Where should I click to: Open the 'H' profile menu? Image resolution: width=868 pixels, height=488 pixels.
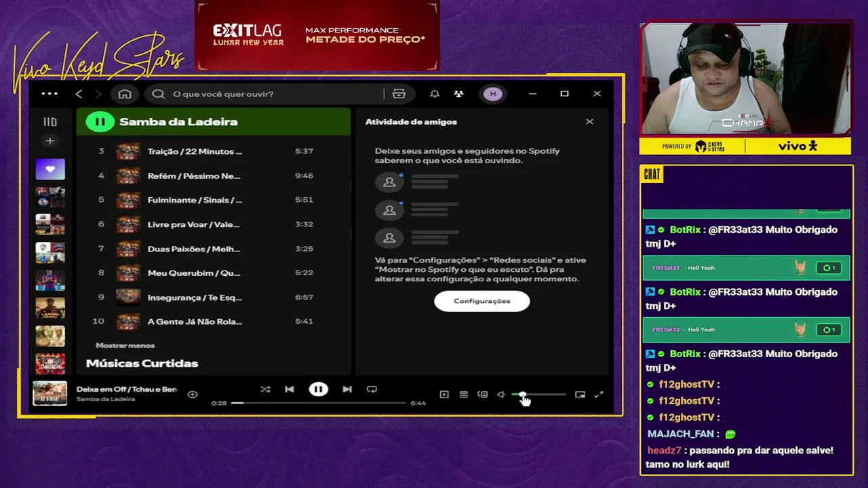click(493, 94)
